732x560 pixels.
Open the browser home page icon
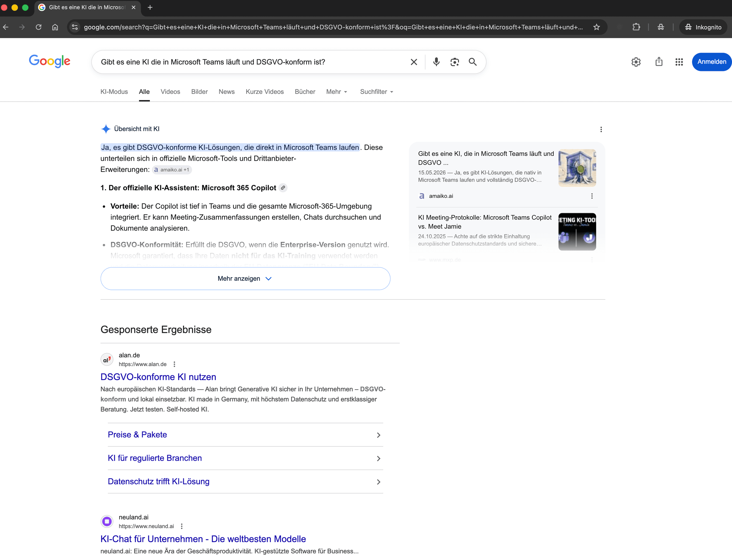[x=55, y=27]
